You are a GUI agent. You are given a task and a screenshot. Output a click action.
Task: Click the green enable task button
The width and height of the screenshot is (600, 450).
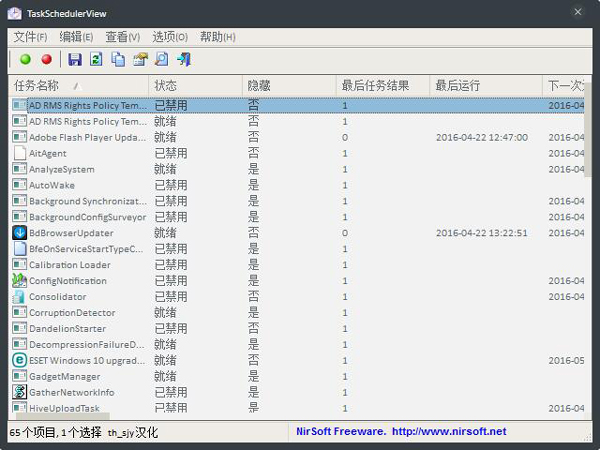25,59
